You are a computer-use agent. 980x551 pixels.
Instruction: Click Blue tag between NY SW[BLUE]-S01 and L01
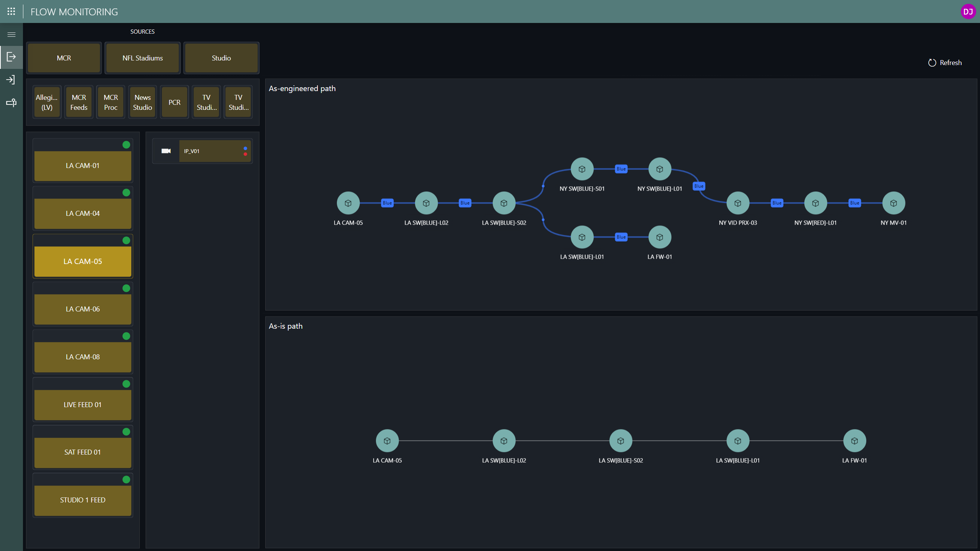pos(621,169)
